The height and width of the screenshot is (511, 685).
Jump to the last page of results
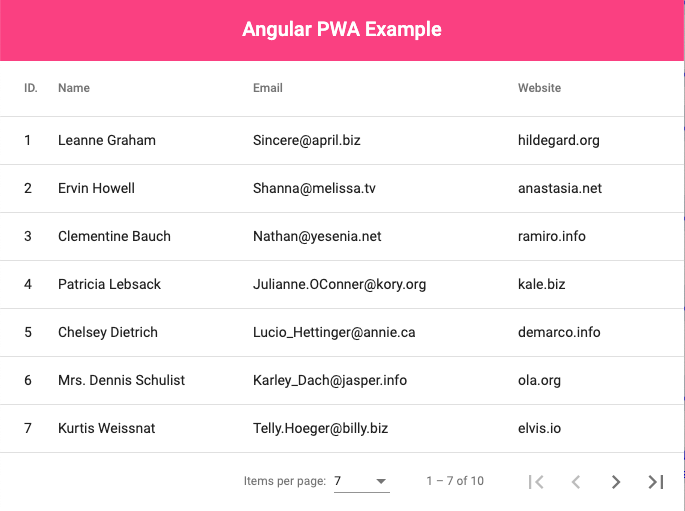(x=656, y=482)
